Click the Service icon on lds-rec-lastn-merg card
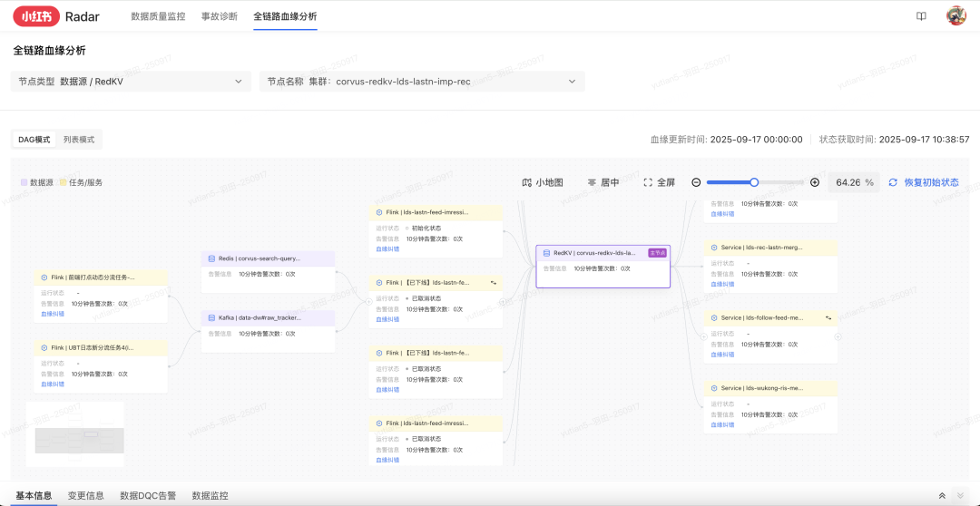The image size is (980, 506). [x=714, y=248]
